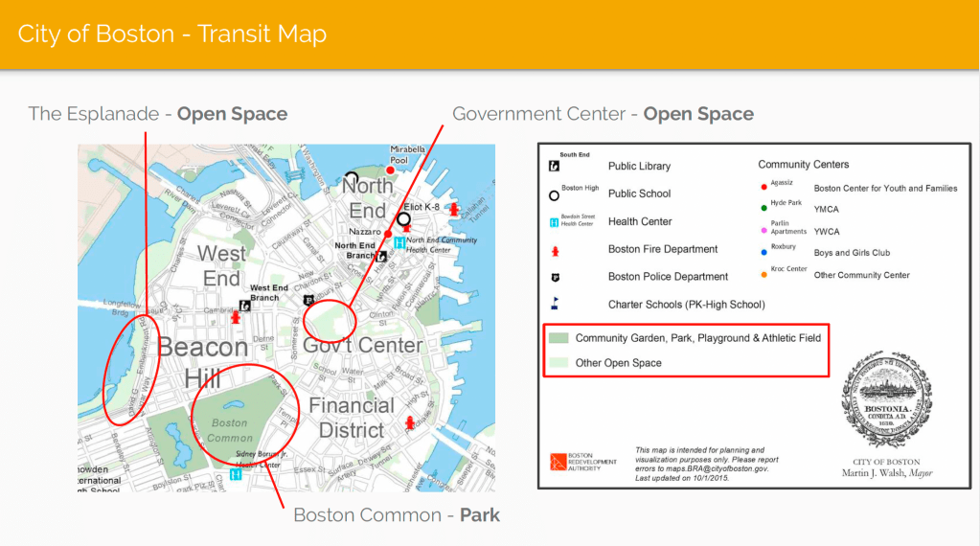Image resolution: width=980 pixels, height=546 pixels.
Task: Select the fire department marker in Financial District
Action: pos(411,422)
